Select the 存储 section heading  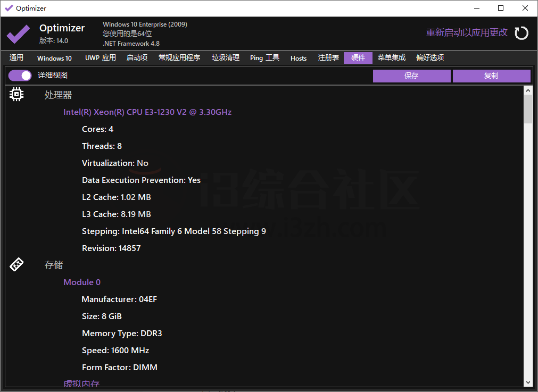click(x=54, y=265)
